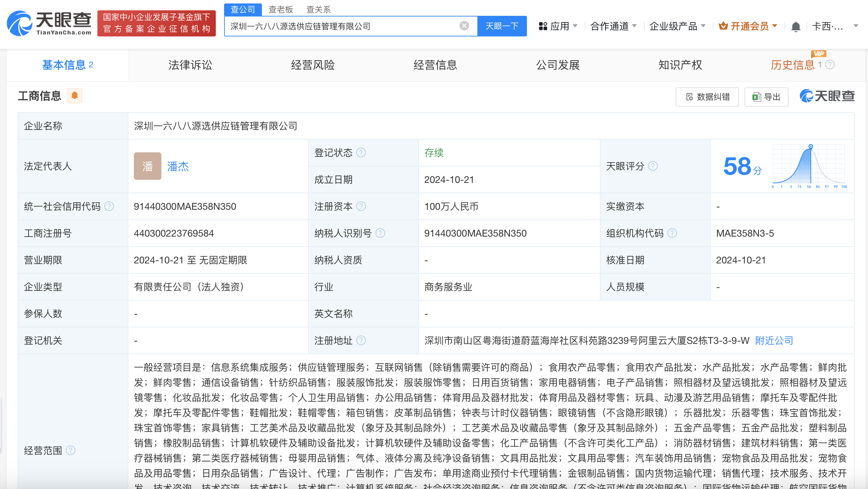868x489 pixels.
Task: Click the question mark beside 经营范围
Action: tap(71, 450)
